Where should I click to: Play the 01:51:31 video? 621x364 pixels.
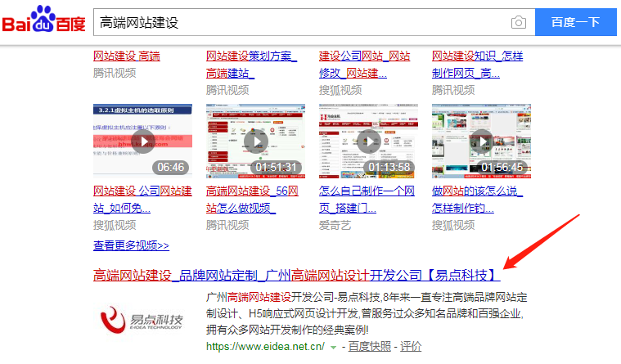coord(255,141)
